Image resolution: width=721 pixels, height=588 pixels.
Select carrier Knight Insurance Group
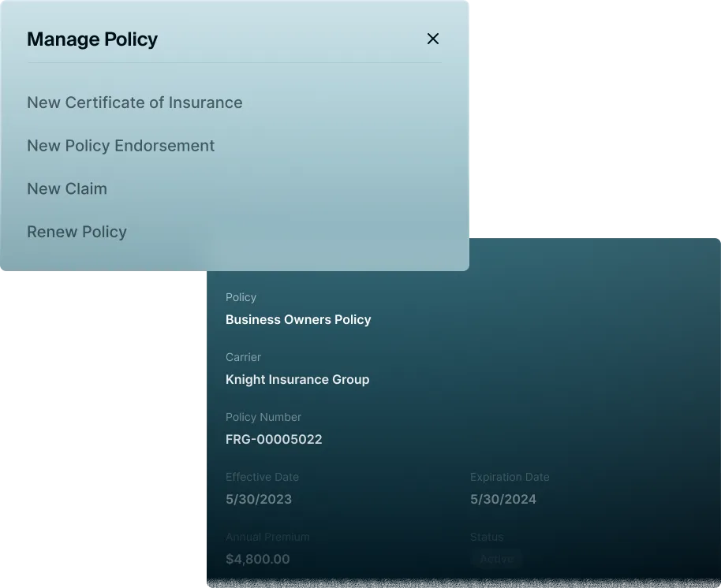[x=297, y=379]
